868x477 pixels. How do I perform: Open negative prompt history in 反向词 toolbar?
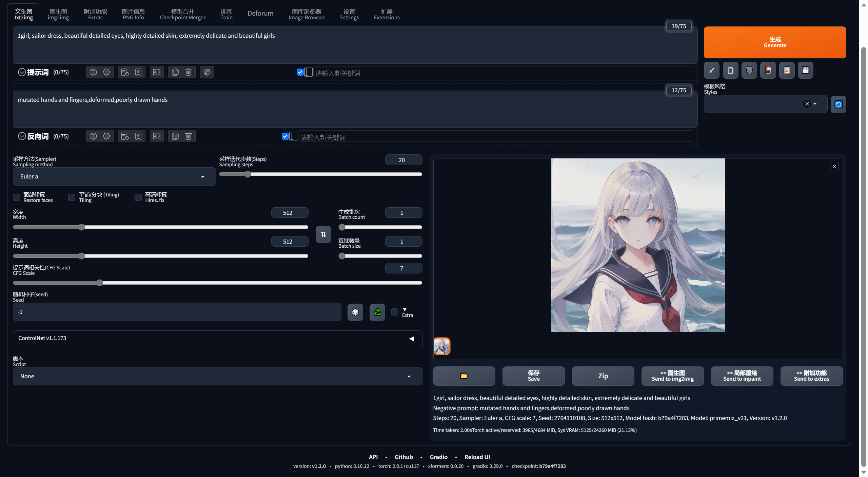pos(125,136)
